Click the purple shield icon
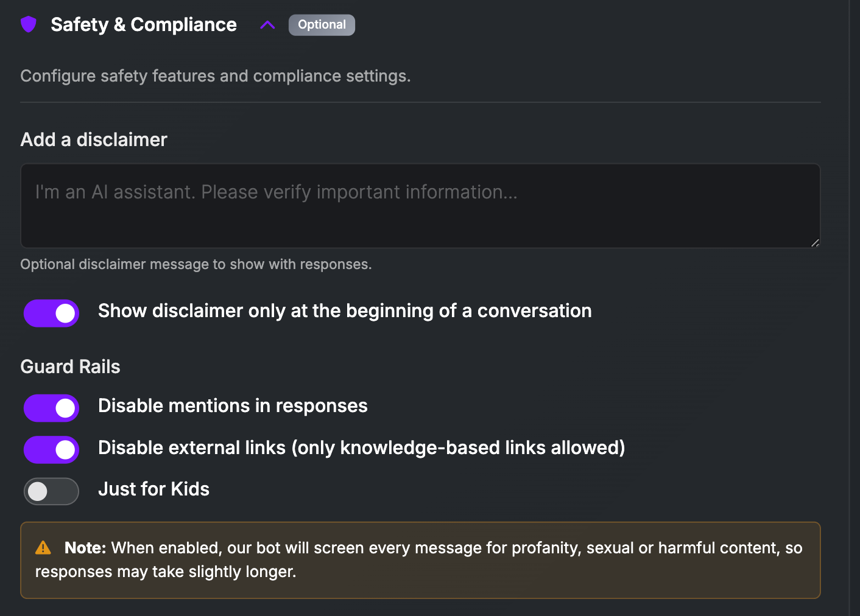The width and height of the screenshot is (860, 616). click(29, 24)
